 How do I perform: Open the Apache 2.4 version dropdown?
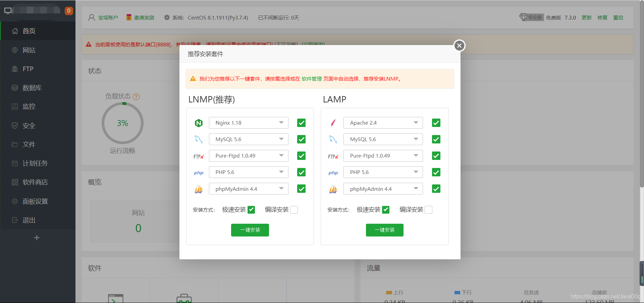point(383,123)
